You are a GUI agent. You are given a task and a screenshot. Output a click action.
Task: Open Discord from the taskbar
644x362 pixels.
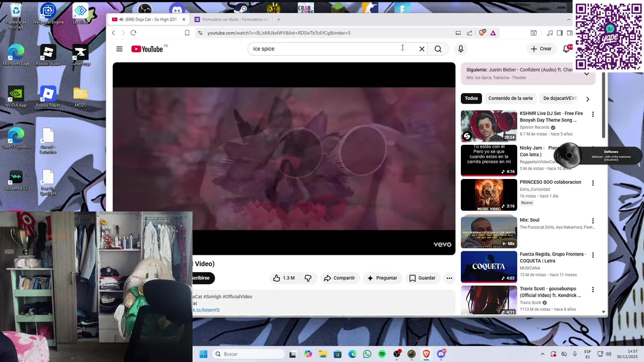tap(441, 354)
